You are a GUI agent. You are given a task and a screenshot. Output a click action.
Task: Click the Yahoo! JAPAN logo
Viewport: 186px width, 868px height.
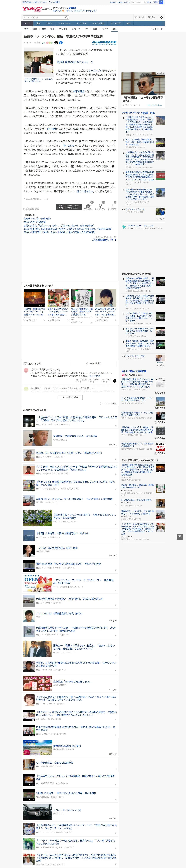(x=32, y=9)
